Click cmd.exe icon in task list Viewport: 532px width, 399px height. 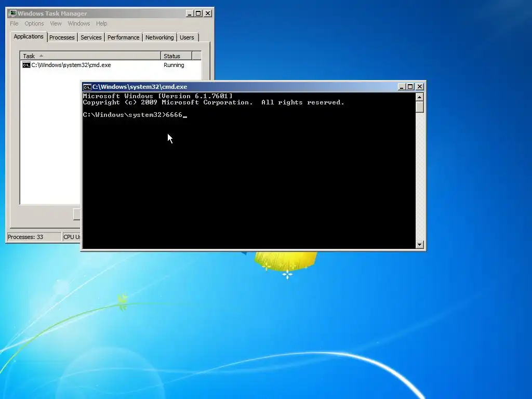point(26,65)
